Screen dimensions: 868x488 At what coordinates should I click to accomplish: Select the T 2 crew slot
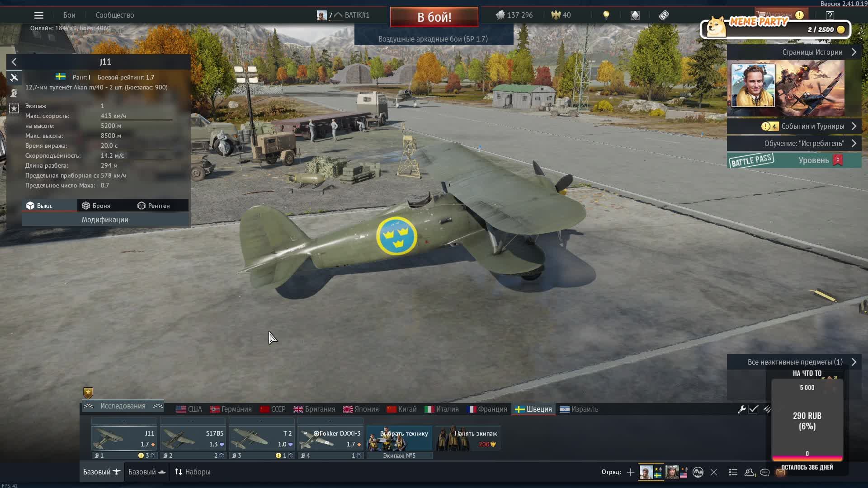262,438
